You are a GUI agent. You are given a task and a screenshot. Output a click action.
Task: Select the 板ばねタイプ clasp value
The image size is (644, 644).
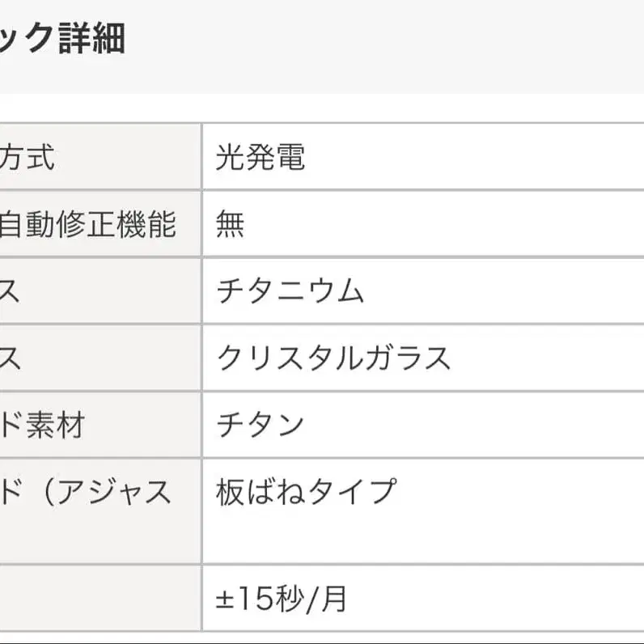click(x=307, y=492)
